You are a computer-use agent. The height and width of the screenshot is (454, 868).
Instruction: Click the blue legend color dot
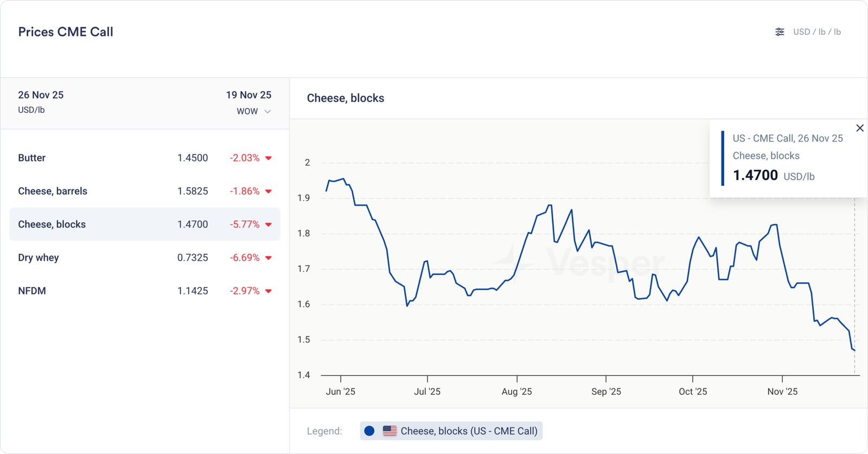pos(369,431)
